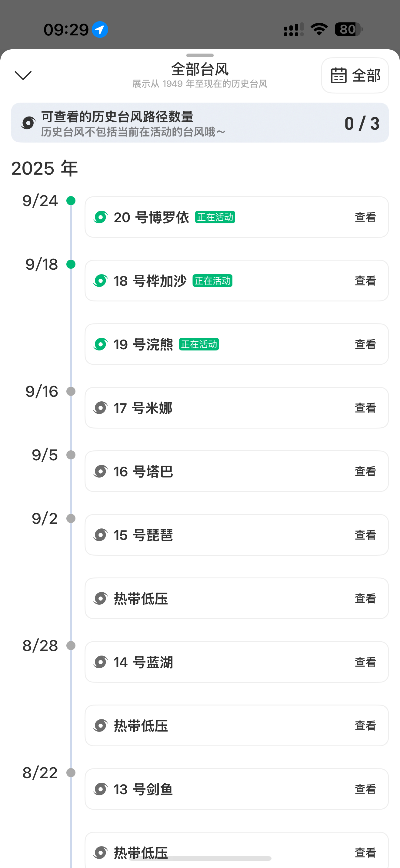This screenshot has width=400, height=868.
Task: Tap the calendar icon in filter button
Action: pos(338,75)
